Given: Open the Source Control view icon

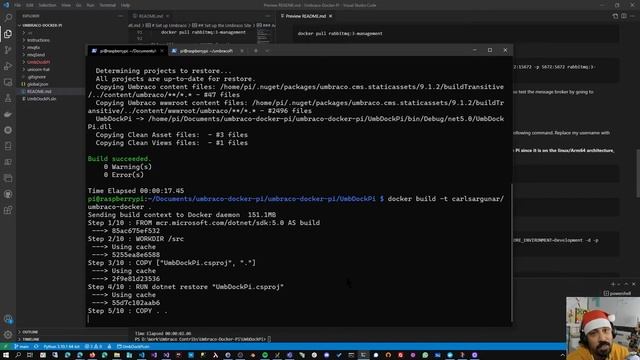Looking at the screenshot, I should (8, 50).
